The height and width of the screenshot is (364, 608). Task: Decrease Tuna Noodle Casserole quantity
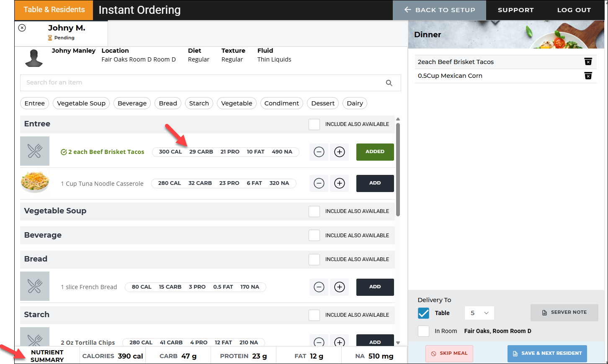319,183
